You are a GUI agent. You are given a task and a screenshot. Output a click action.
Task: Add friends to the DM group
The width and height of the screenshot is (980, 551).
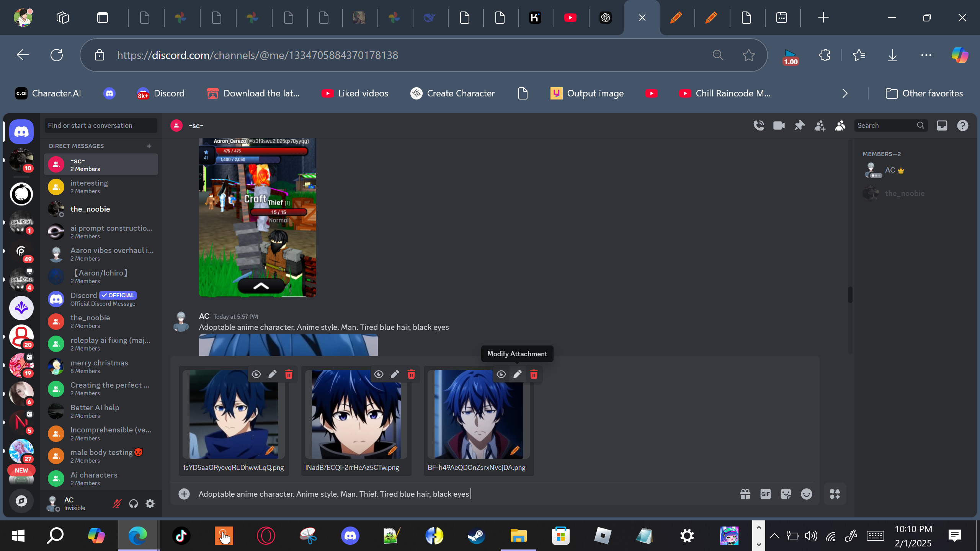click(x=820, y=126)
